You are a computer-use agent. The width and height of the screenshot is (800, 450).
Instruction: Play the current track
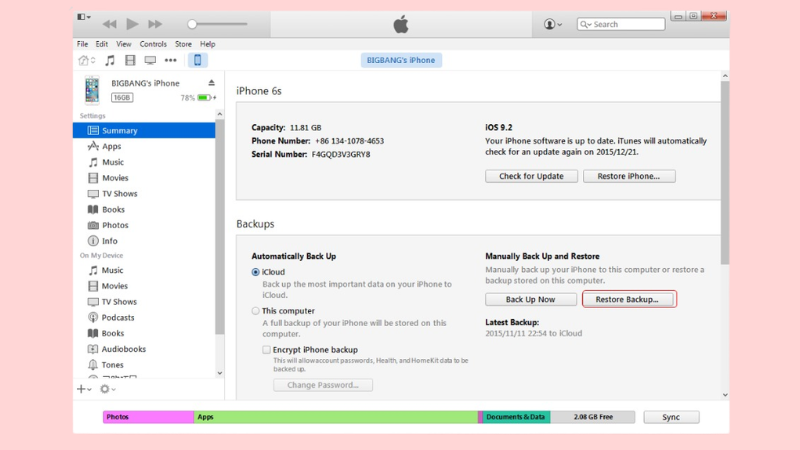(132, 24)
